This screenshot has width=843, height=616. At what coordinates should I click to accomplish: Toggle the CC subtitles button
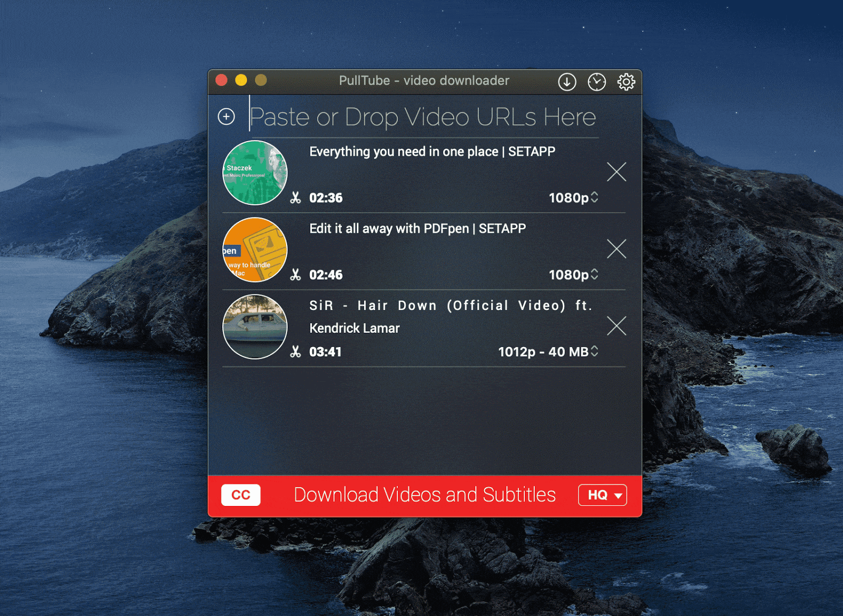pyautogui.click(x=241, y=495)
